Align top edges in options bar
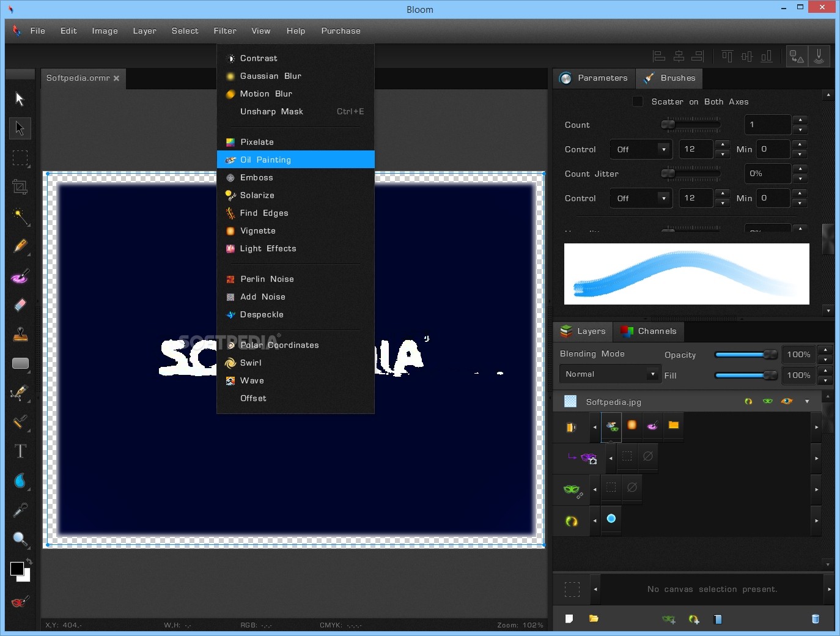The width and height of the screenshot is (840, 636). coord(727,56)
